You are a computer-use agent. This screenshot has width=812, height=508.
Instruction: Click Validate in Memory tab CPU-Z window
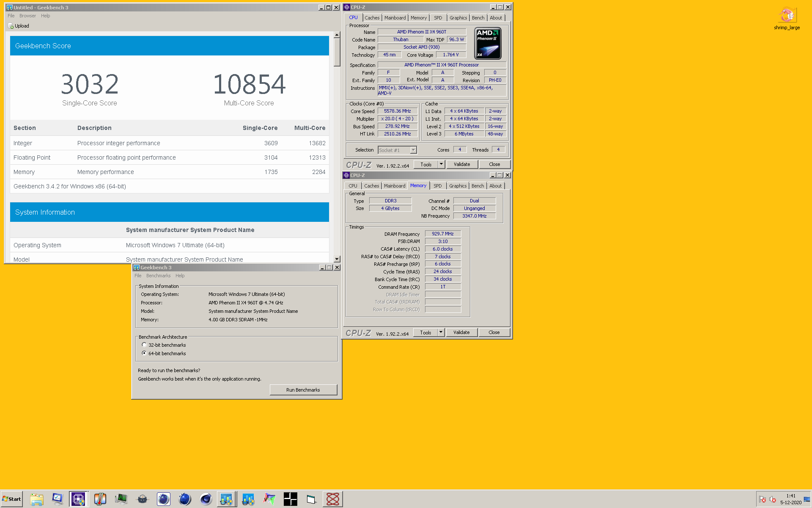coord(461,332)
